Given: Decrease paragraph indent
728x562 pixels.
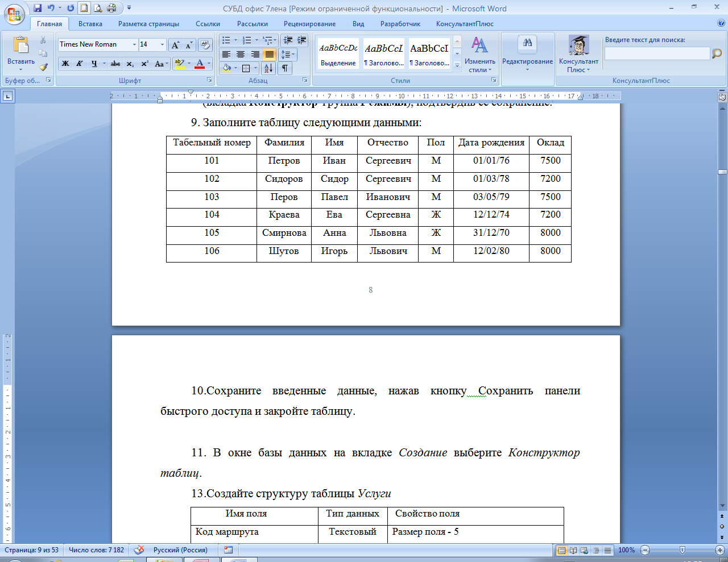Looking at the screenshot, I should (288, 40).
